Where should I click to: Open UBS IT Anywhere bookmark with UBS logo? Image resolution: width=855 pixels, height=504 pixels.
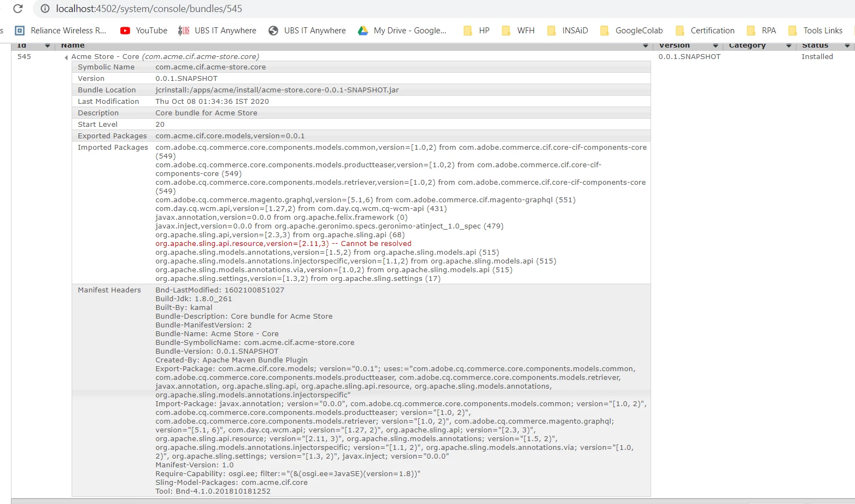pyautogui.click(x=217, y=31)
